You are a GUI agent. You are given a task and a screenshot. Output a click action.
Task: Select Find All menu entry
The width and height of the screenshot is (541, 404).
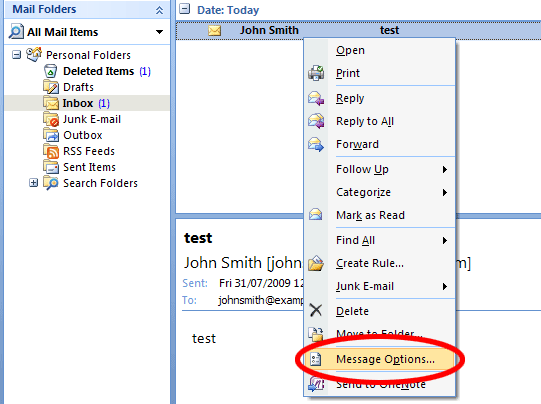pos(380,240)
